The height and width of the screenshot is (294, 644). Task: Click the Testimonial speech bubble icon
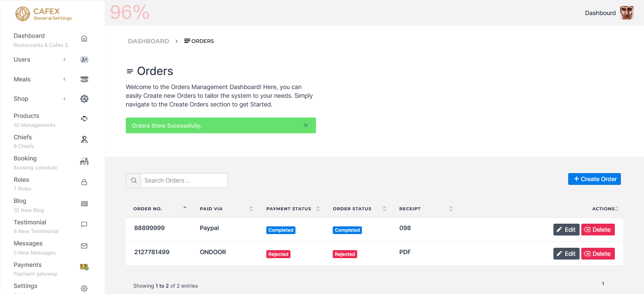click(84, 224)
